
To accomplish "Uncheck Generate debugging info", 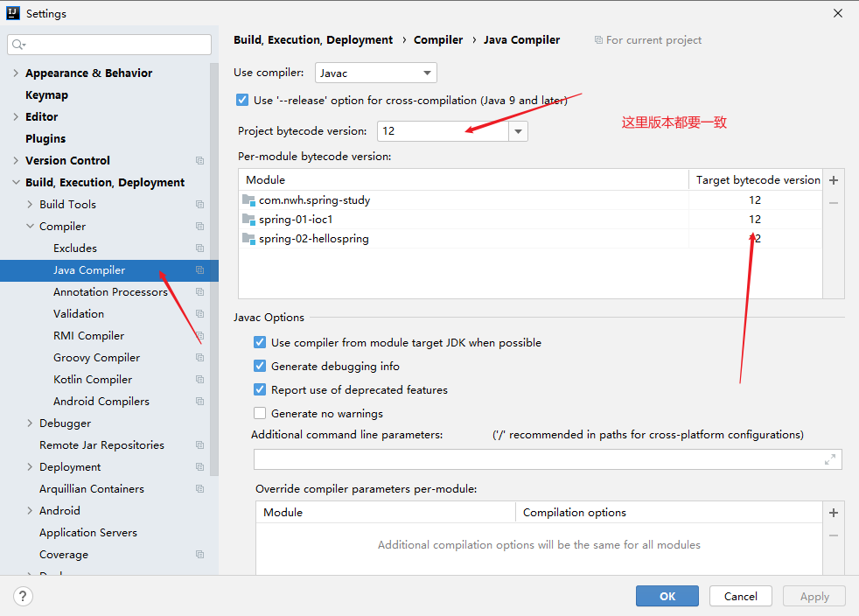I will pos(260,366).
